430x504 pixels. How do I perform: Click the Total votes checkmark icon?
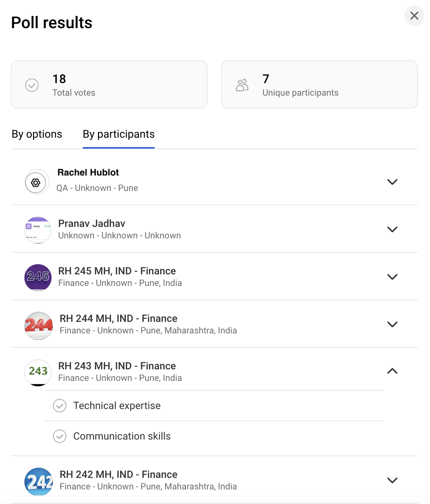click(32, 85)
